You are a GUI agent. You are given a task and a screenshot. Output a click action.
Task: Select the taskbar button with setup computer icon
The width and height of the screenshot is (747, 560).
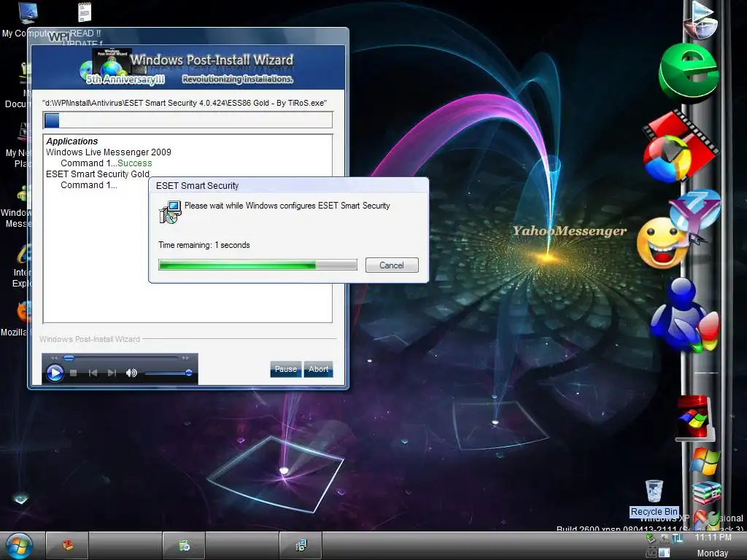click(301, 545)
